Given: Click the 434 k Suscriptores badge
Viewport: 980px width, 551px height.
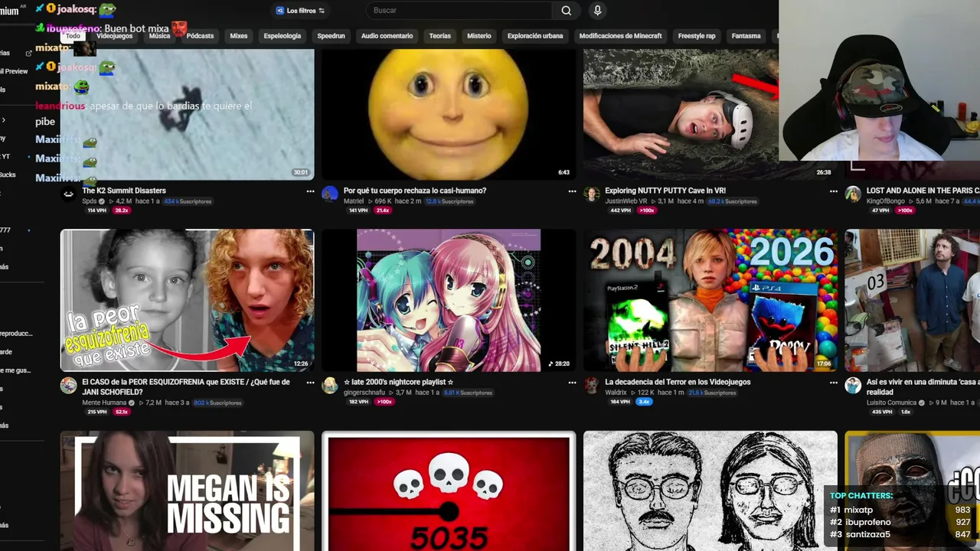Looking at the screenshot, I should tap(188, 201).
